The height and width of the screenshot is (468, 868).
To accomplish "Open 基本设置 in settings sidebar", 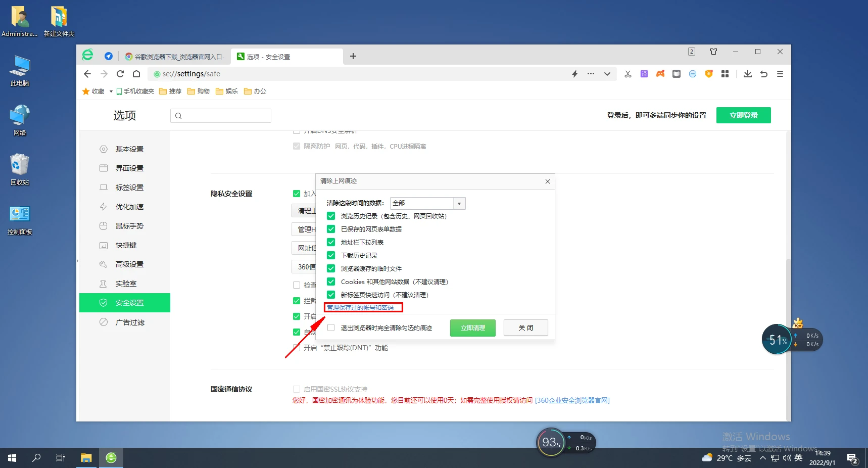I will [125, 149].
